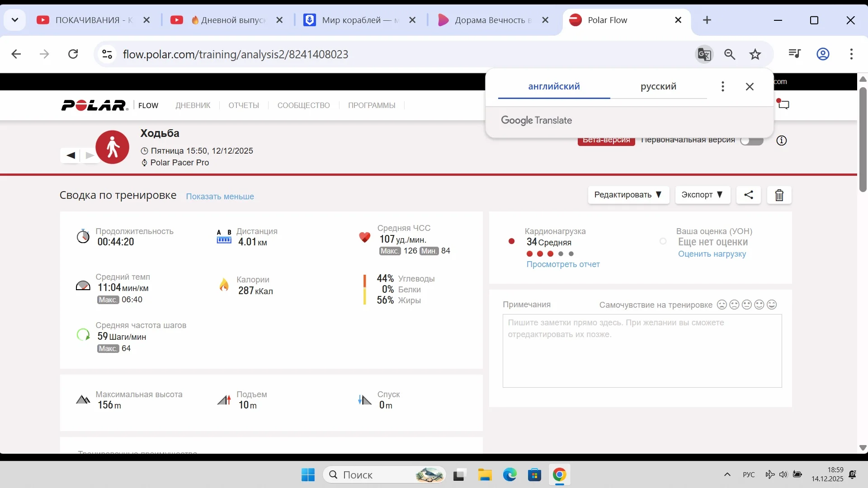Click the info icon beside version switch
868x488 pixels.
tap(782, 141)
